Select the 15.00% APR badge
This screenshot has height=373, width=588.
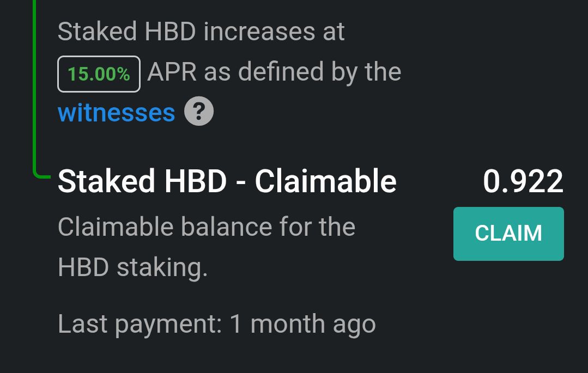pyautogui.click(x=99, y=74)
